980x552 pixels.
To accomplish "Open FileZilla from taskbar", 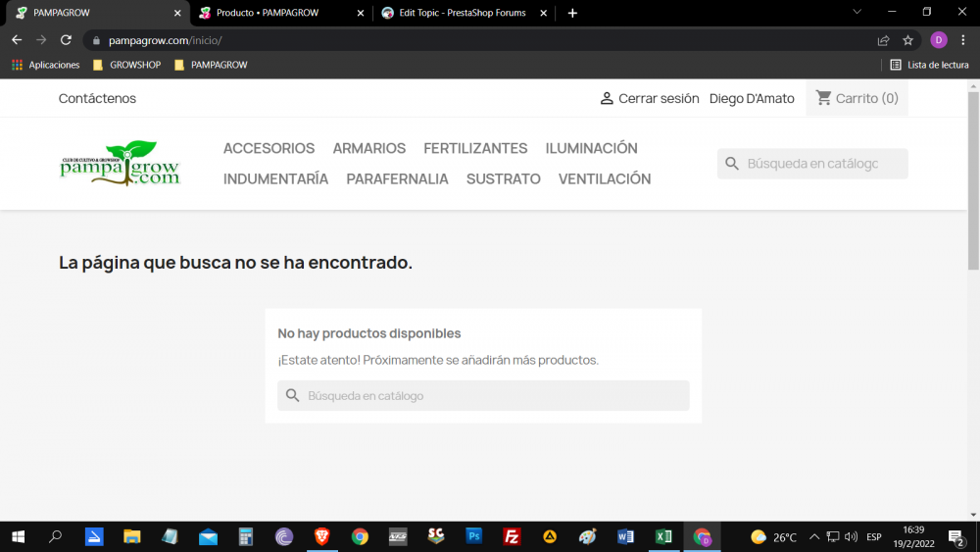I will click(512, 536).
